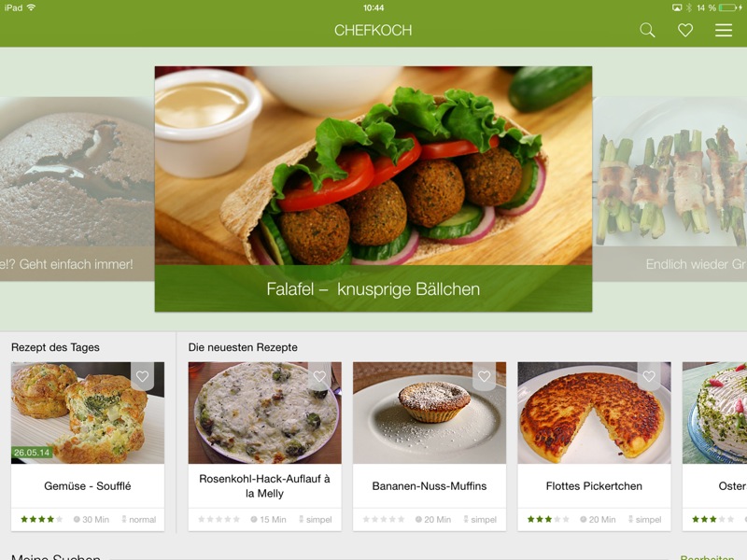Show next asparagus carousel slide
Screen dimensions: 747x560
point(669,189)
